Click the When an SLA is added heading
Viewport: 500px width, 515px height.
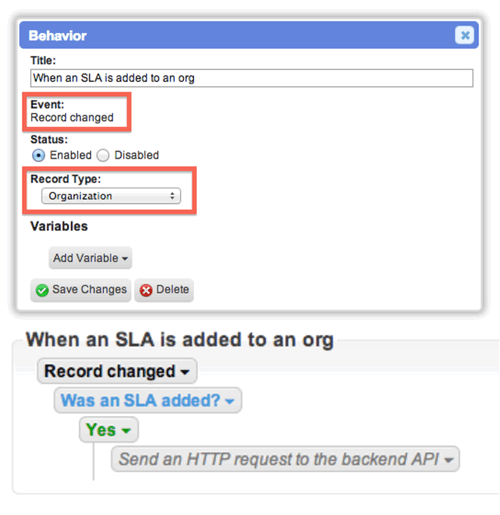(x=180, y=340)
